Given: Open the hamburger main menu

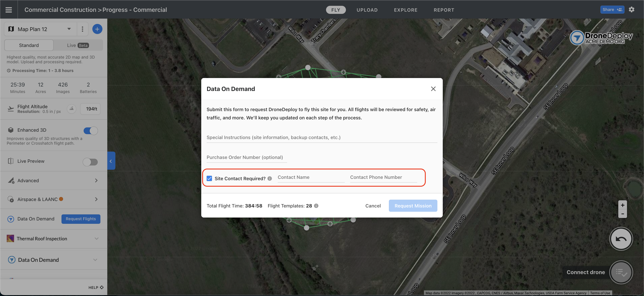Looking at the screenshot, I should tap(9, 9).
